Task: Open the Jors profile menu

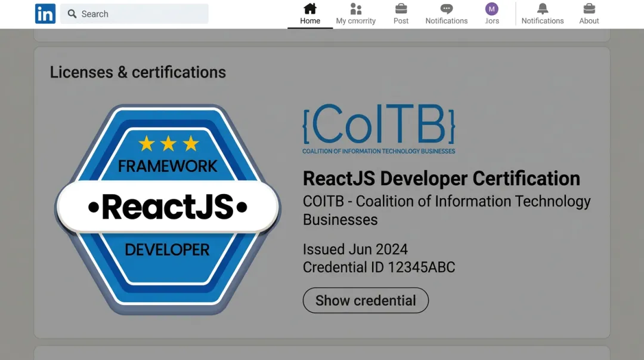Action: click(491, 14)
